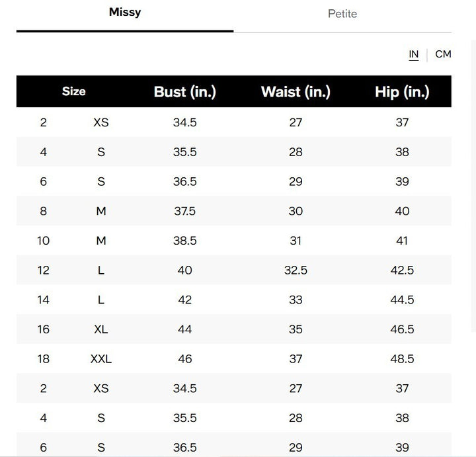Click waist value 35

(x=296, y=329)
